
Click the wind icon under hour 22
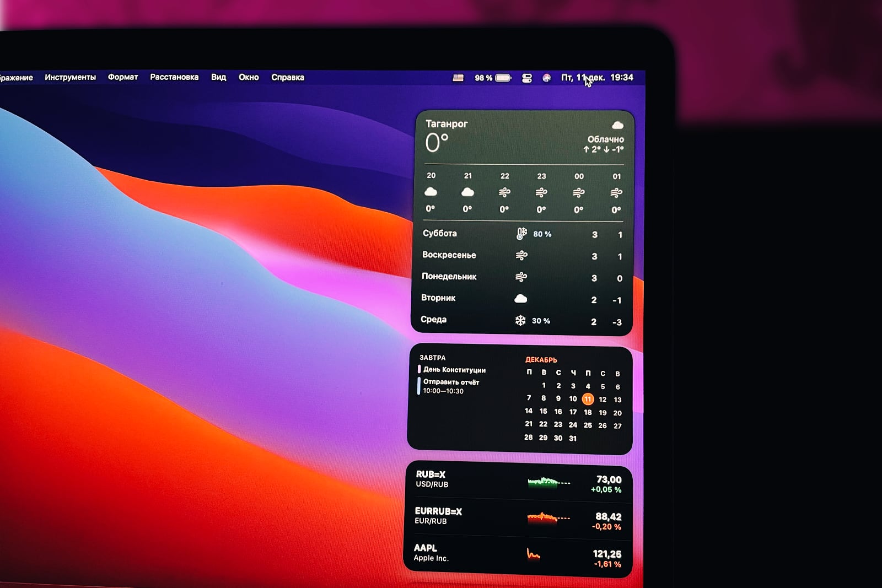coord(504,192)
